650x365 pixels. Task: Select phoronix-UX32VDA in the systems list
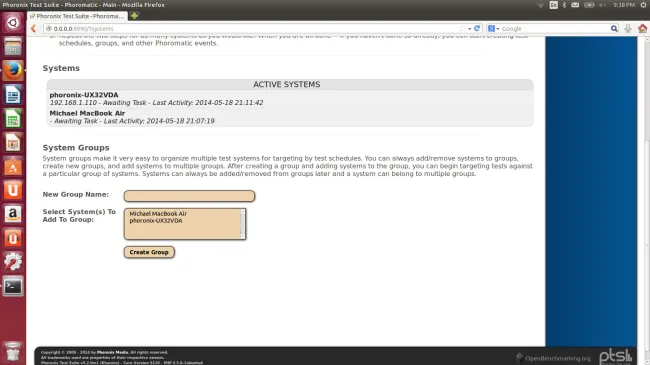[x=156, y=221]
